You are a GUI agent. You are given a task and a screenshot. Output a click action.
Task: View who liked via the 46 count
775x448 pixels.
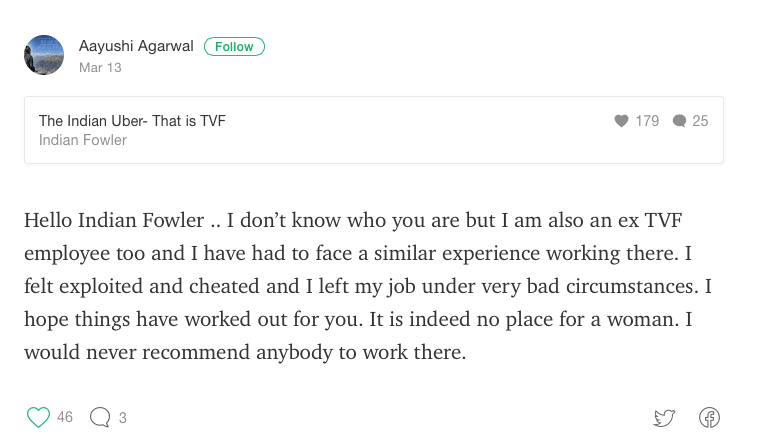coord(65,417)
